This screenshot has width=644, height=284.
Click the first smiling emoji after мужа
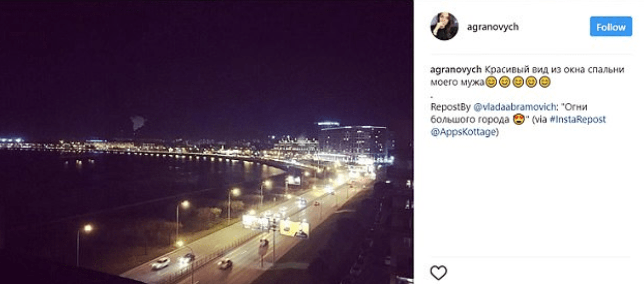point(491,82)
